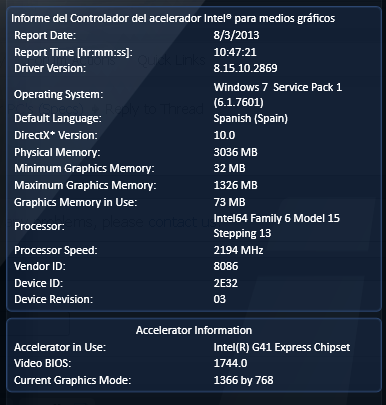Click the Report Date value 8/3/2013
This screenshot has width=386, height=405.
tap(236, 35)
